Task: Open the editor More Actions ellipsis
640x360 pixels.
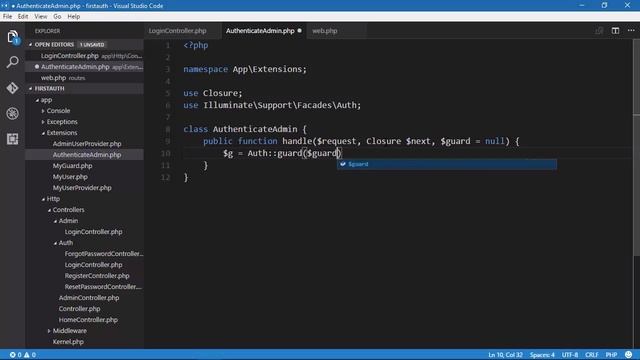Action: click(x=631, y=31)
